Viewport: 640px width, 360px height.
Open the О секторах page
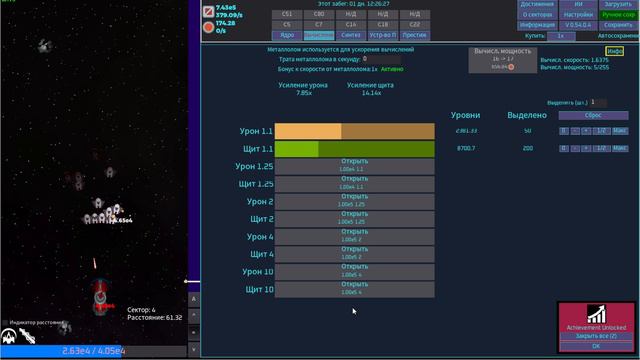(537, 15)
